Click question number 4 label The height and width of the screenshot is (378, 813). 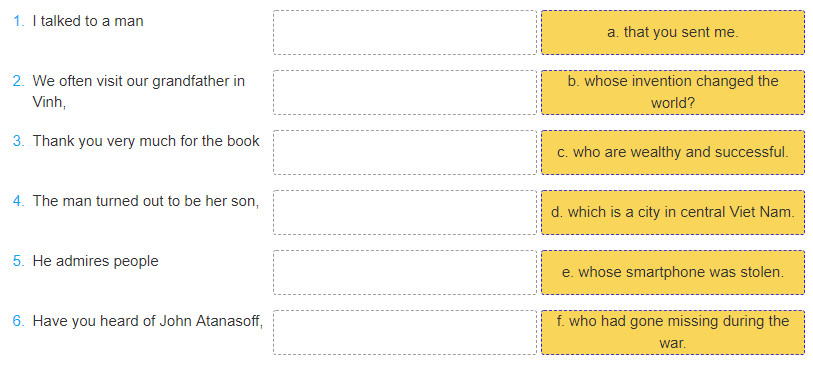[x=19, y=201]
